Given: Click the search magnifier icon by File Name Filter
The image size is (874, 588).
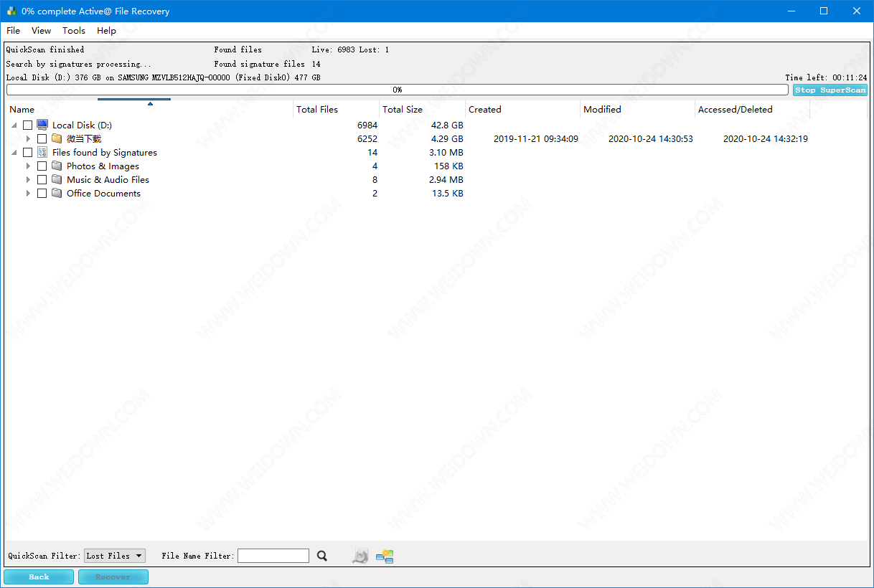Looking at the screenshot, I should tap(322, 556).
